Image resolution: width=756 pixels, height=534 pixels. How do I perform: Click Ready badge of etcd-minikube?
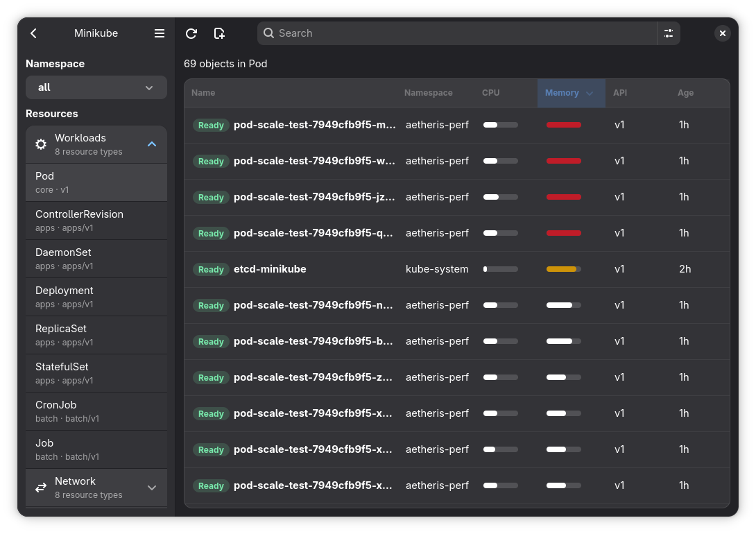pyautogui.click(x=211, y=269)
